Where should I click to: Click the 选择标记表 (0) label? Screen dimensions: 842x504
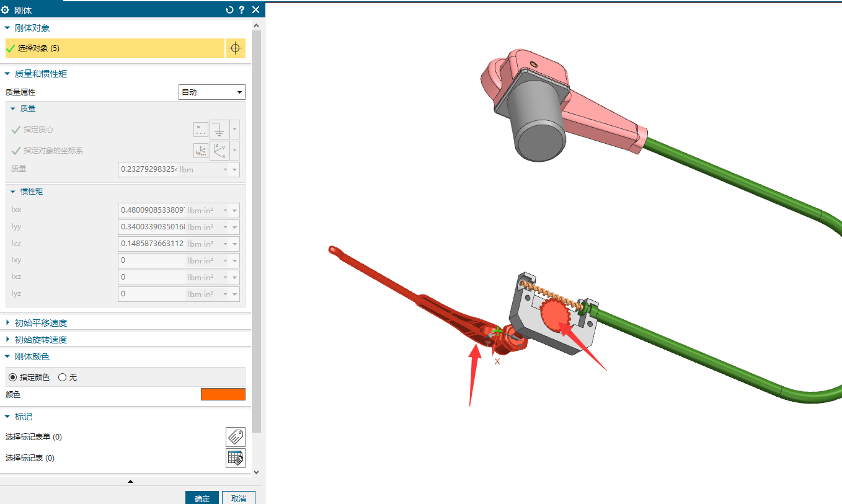(30, 458)
